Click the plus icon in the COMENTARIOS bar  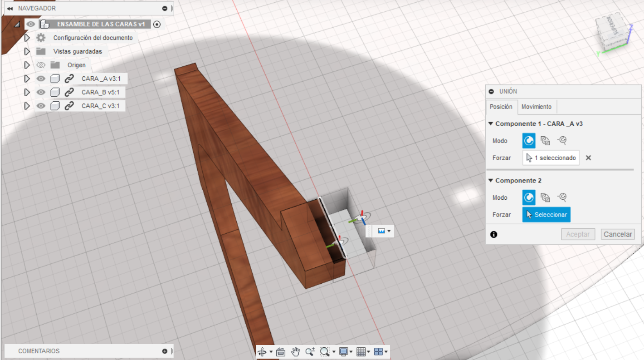click(165, 351)
